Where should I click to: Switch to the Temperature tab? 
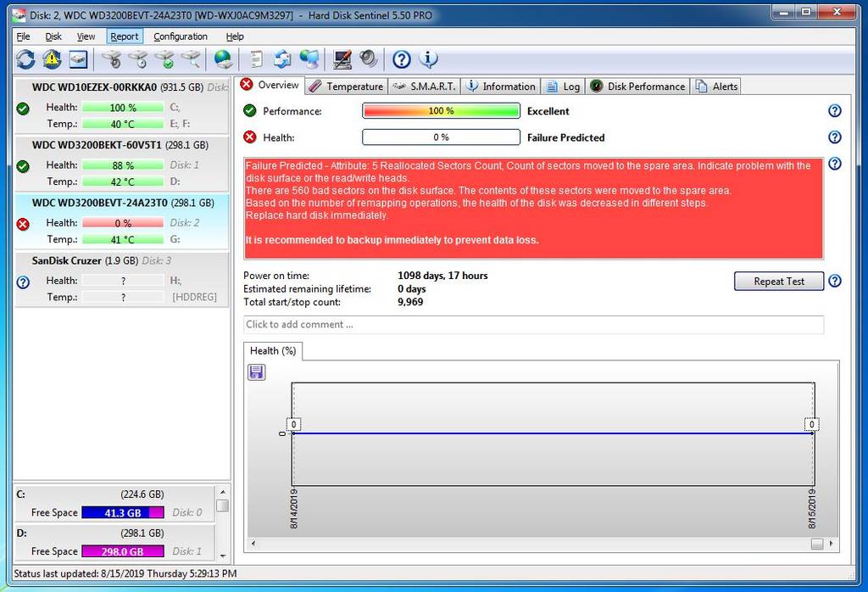point(346,87)
